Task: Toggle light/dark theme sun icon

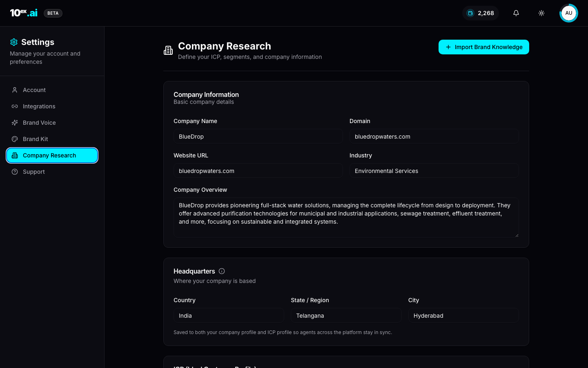Action: [541, 13]
